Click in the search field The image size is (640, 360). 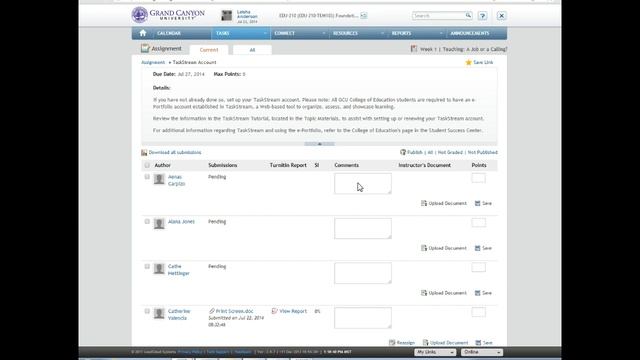(438, 16)
